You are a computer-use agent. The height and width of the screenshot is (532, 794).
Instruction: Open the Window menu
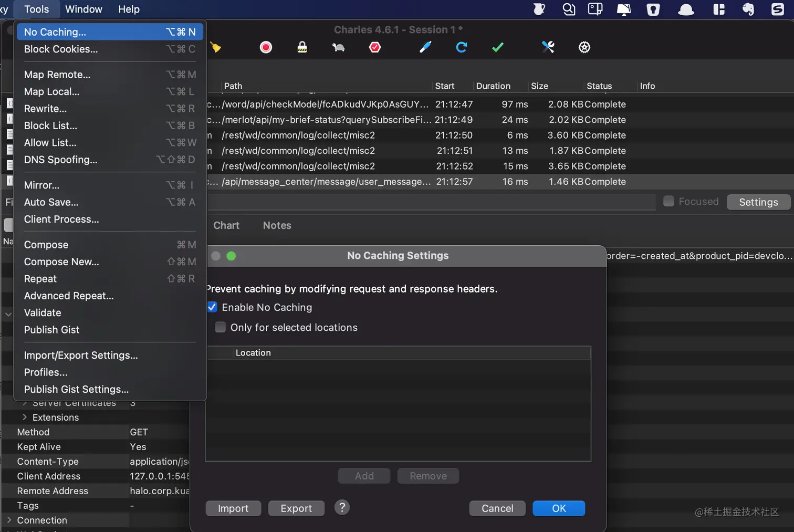(x=83, y=9)
